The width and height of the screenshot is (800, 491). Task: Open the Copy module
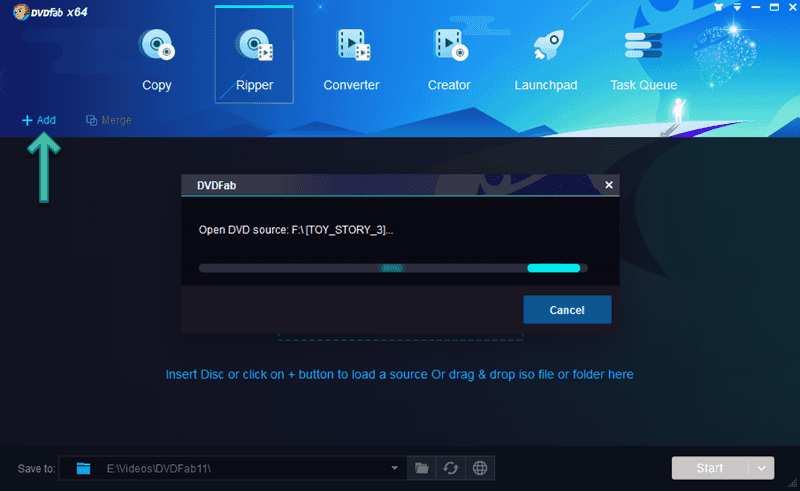point(157,60)
